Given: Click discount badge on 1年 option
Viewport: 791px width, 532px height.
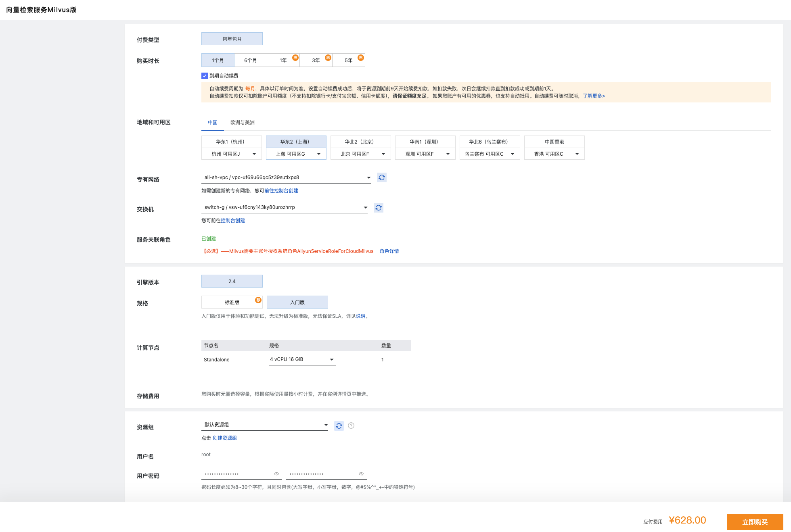Looking at the screenshot, I should click(295, 57).
